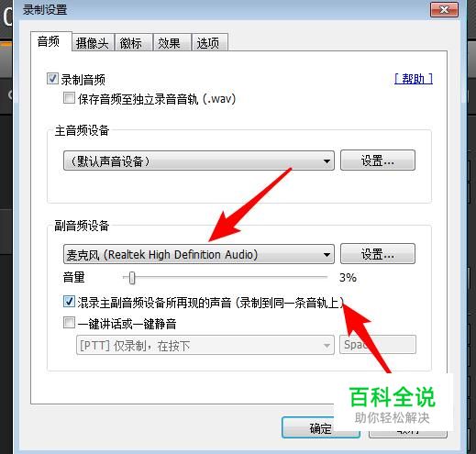Expand the 麦克风 Realtek secondary device dropdown
This screenshot has height=454, width=476.
[199, 254]
